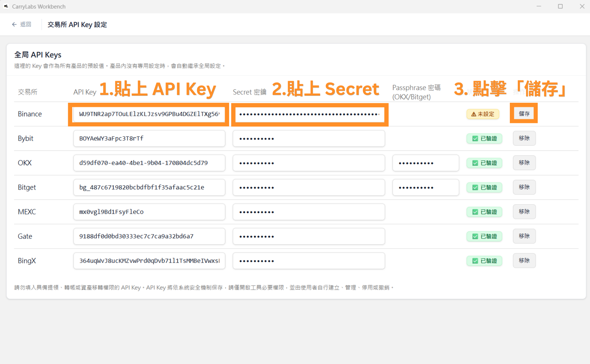Remove the Bybit key with 移除
This screenshot has height=364, width=590.
coord(524,138)
